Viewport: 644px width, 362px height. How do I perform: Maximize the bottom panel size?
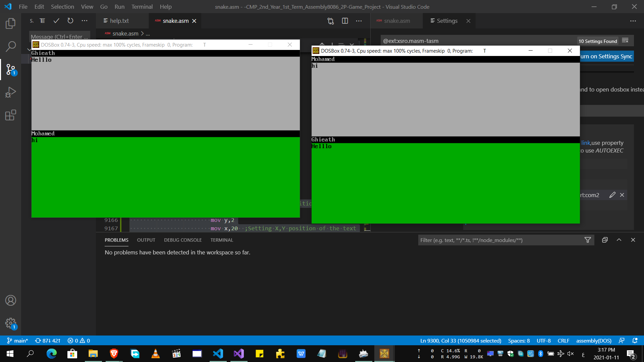619,240
